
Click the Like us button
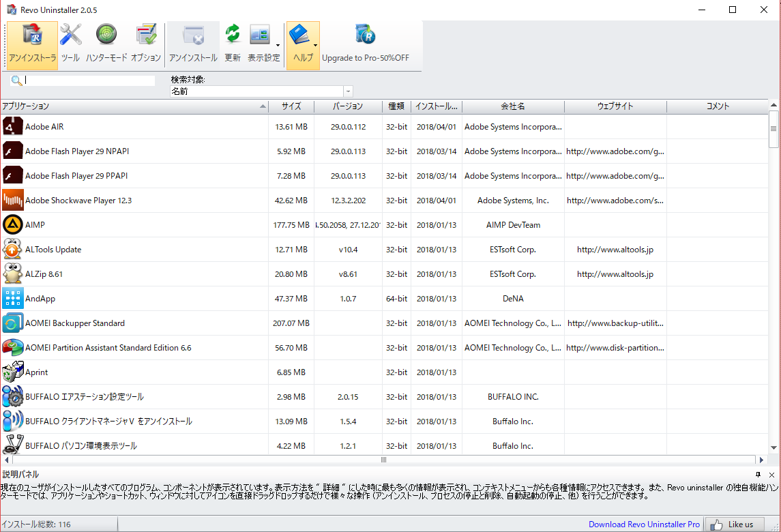tap(733, 524)
